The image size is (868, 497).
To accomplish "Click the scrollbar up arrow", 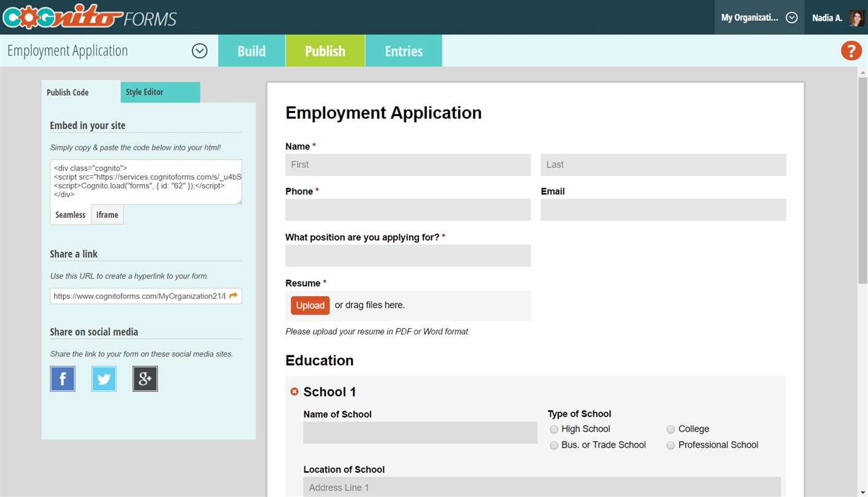I will (x=862, y=72).
